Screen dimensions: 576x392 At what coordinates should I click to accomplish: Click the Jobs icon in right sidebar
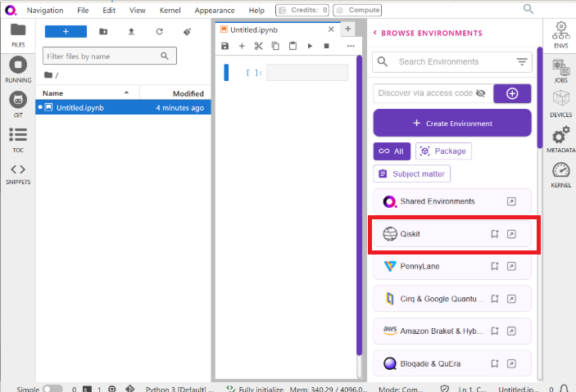click(561, 68)
